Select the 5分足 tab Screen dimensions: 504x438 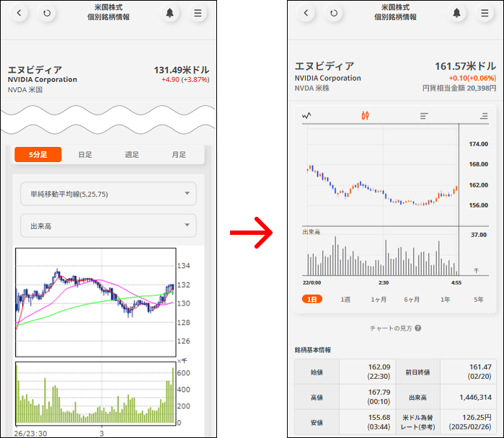[x=38, y=154]
